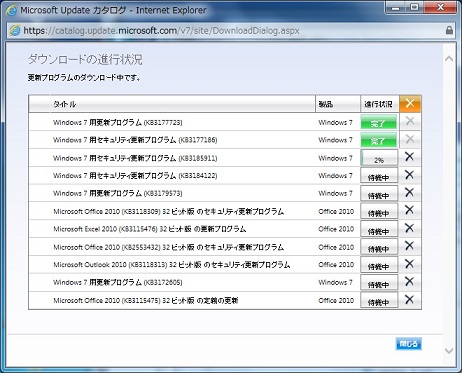Remove KB3115475 Office 2010 download
462x373 pixels.
[409, 299]
